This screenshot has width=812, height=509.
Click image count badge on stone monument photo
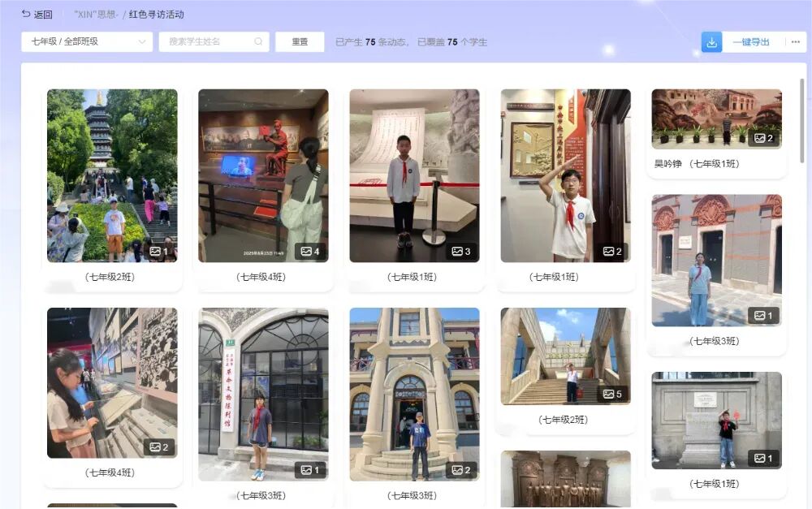click(x=764, y=458)
